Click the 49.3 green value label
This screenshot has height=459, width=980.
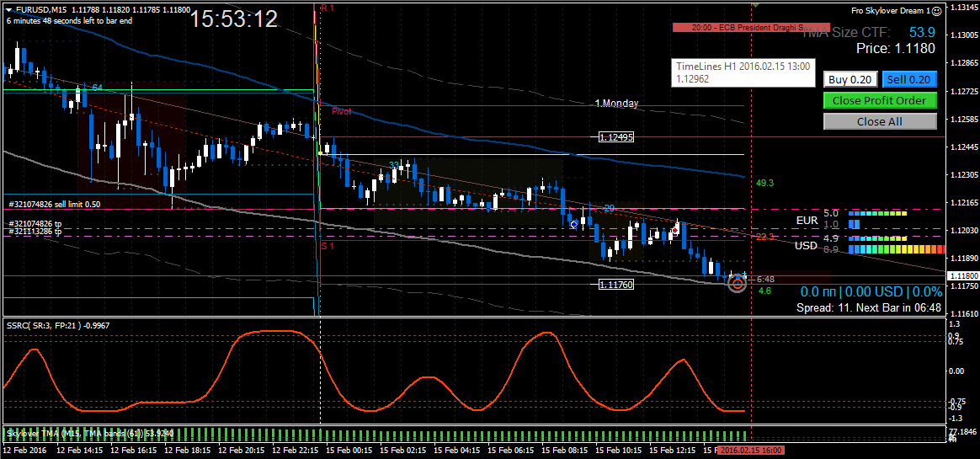(765, 184)
